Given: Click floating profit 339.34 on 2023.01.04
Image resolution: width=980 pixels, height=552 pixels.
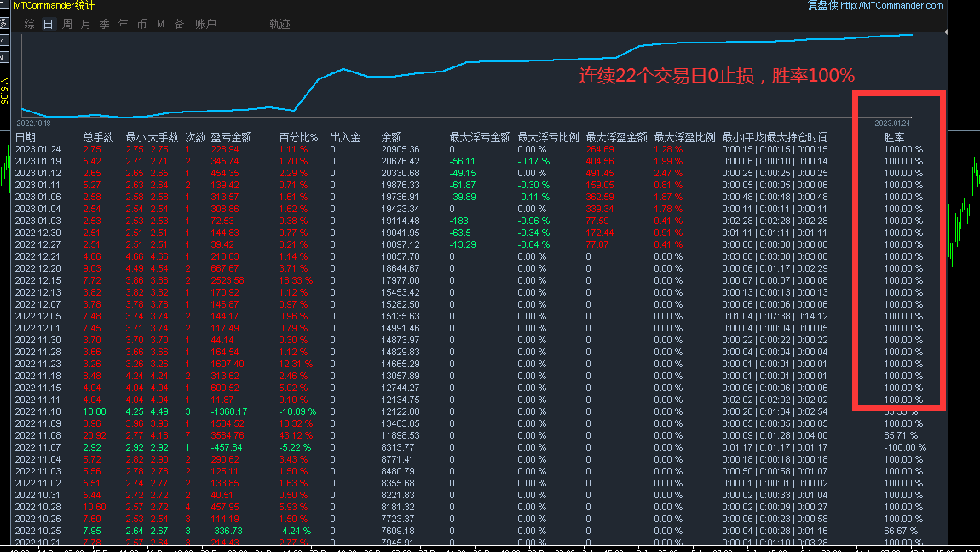Looking at the screenshot, I should (600, 209).
